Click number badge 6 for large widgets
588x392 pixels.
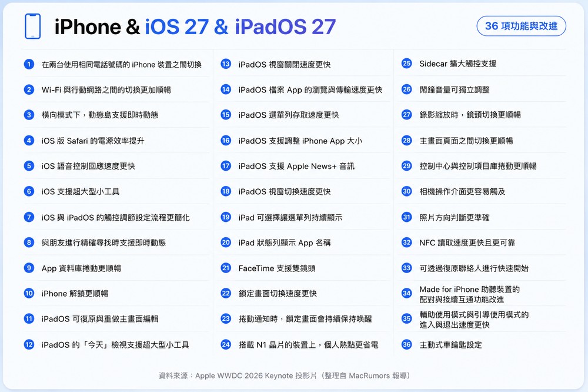pyautogui.click(x=29, y=191)
